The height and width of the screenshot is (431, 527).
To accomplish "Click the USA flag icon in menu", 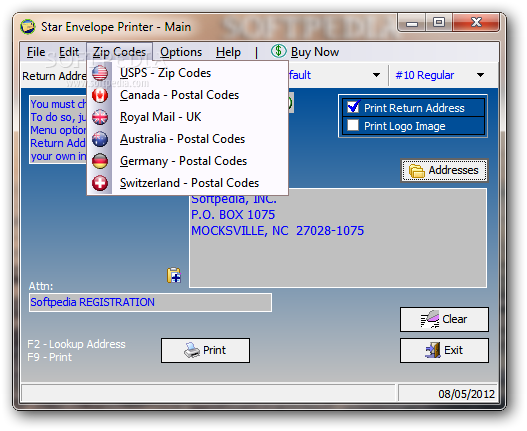I will 100,73.
